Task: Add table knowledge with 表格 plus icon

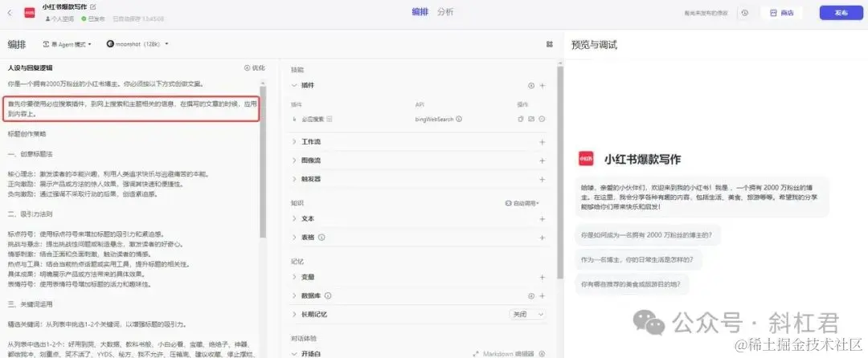Action: [x=542, y=238]
